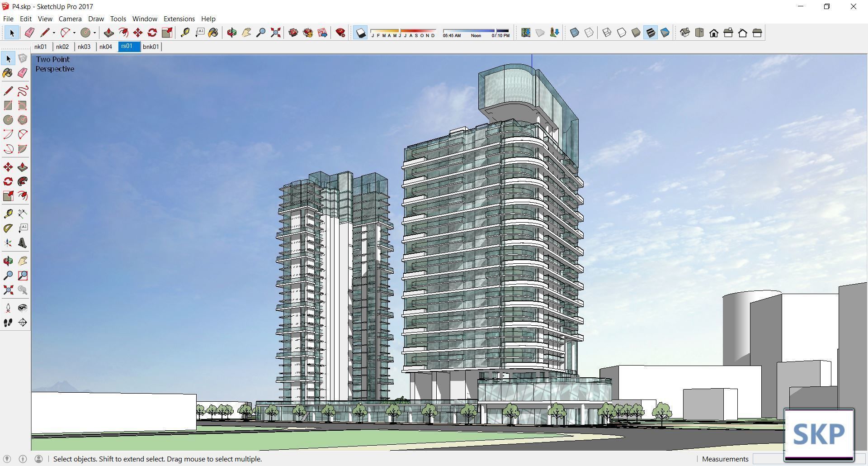Select the Freehand tool in the left palette
The height and width of the screenshot is (466, 868).
point(23,91)
